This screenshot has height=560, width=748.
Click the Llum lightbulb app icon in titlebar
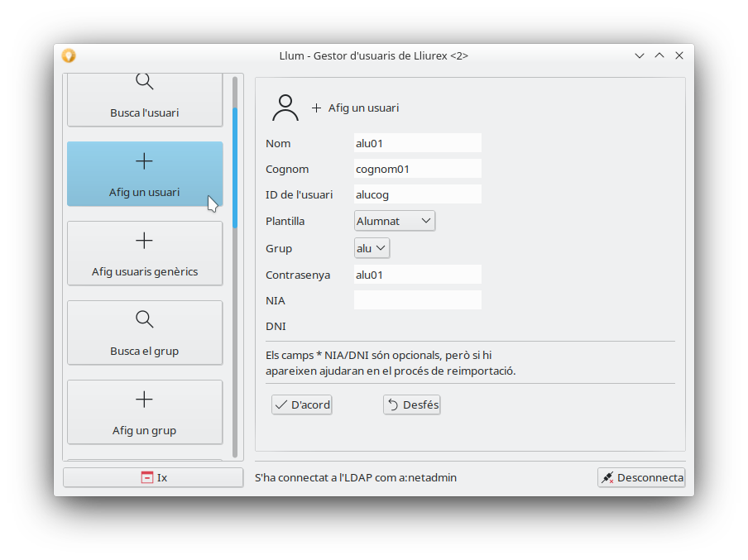[69, 55]
